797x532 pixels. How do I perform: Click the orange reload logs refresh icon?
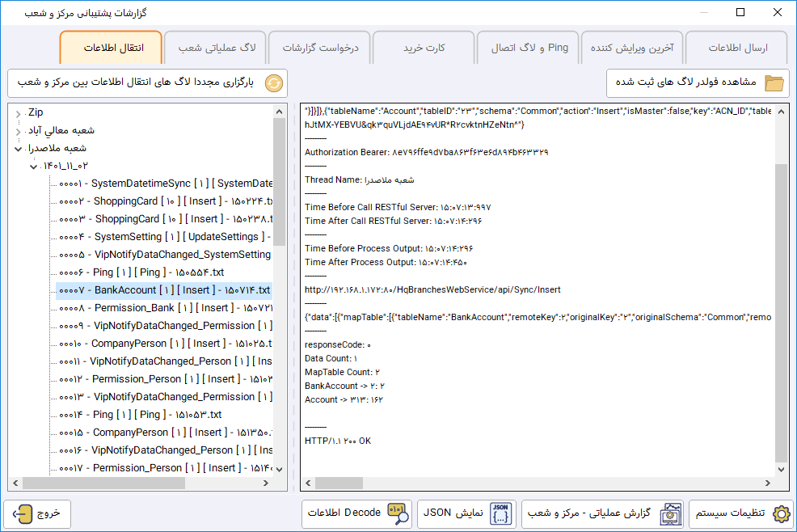[274, 83]
